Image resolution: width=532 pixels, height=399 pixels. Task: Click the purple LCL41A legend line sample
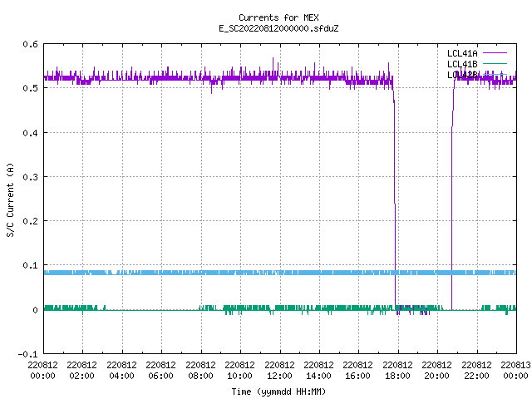495,53
